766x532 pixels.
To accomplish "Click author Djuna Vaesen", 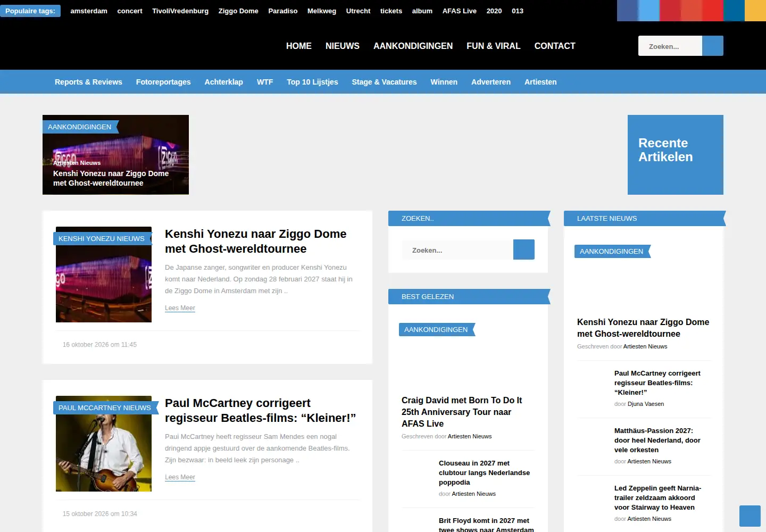I will click(x=646, y=404).
